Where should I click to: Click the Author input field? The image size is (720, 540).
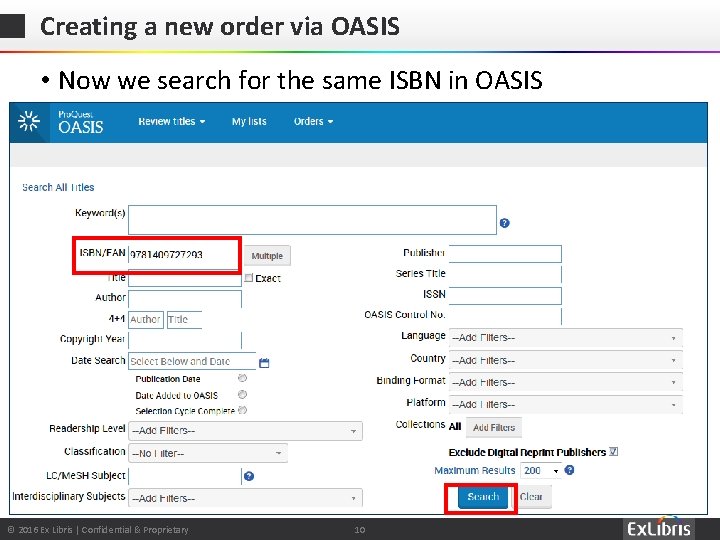click(x=185, y=298)
